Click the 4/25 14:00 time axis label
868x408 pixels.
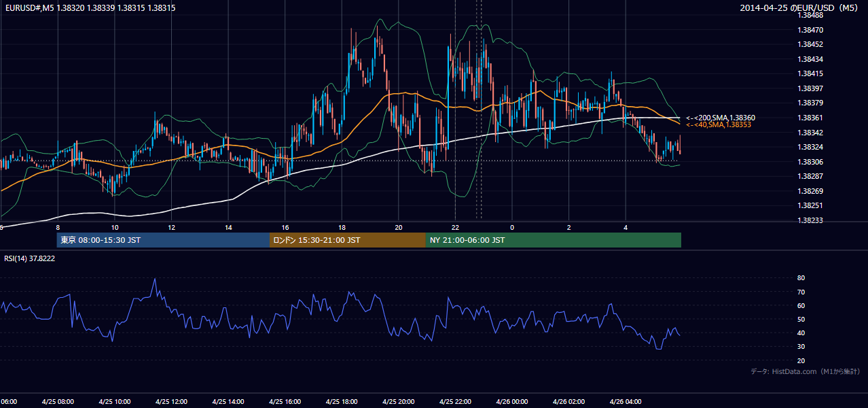228,402
